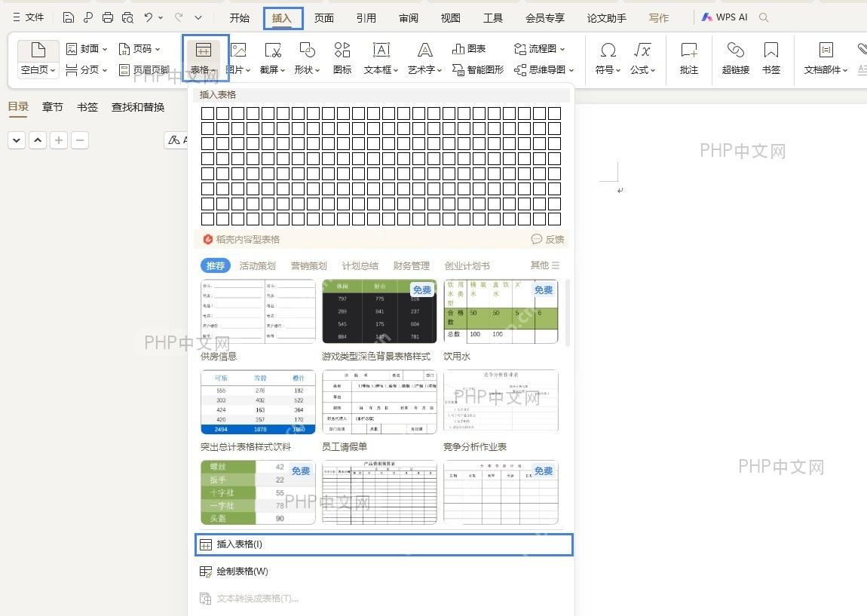This screenshot has width=867, height=616.
Task: Click the 表格 table button
Action: tap(204, 58)
